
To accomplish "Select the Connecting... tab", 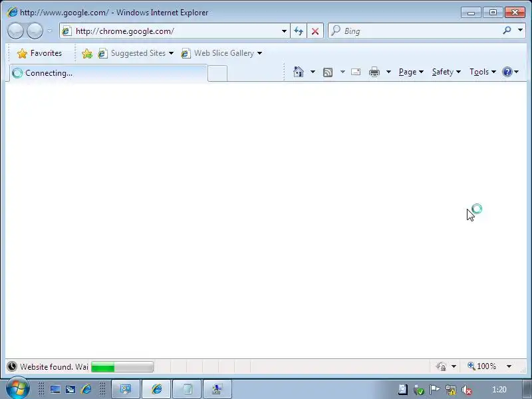I will pyautogui.click(x=108, y=73).
